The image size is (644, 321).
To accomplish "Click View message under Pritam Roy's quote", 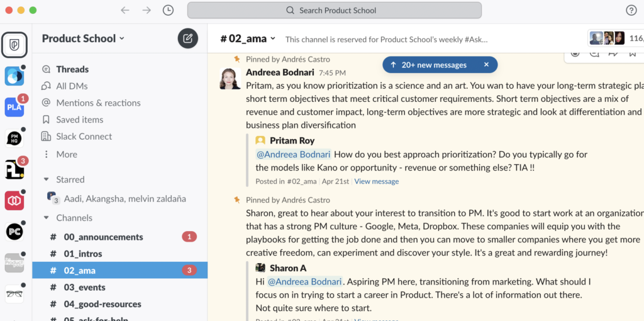I will point(377,181).
